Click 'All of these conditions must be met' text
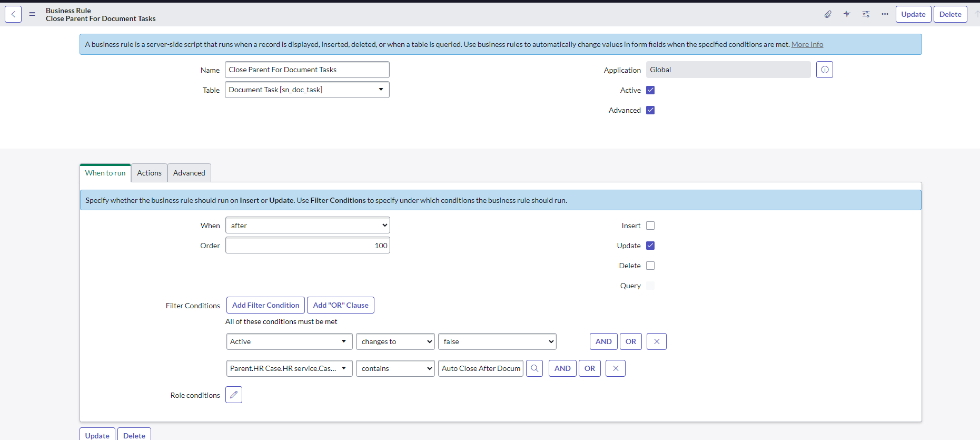The image size is (980, 440). 281,321
